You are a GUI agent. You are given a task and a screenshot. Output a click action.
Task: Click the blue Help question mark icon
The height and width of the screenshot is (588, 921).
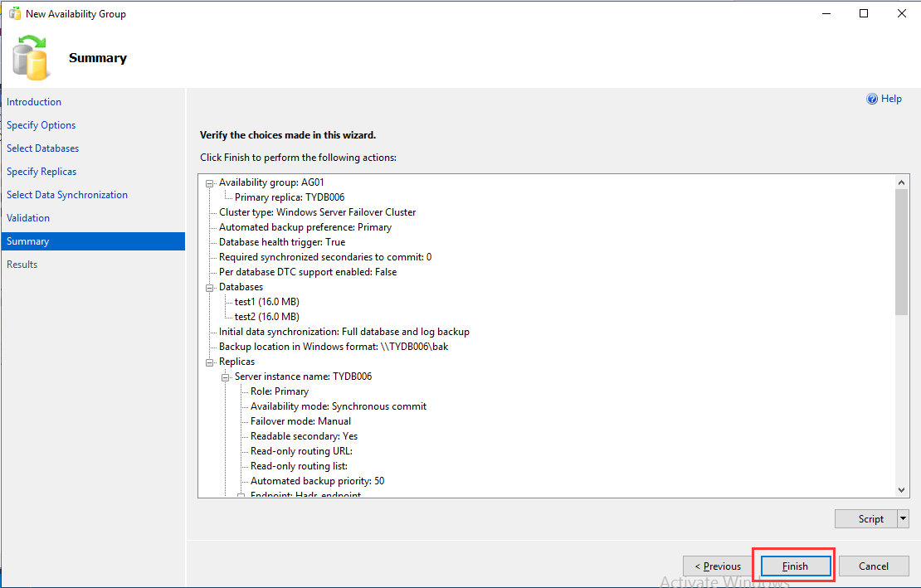(x=872, y=99)
